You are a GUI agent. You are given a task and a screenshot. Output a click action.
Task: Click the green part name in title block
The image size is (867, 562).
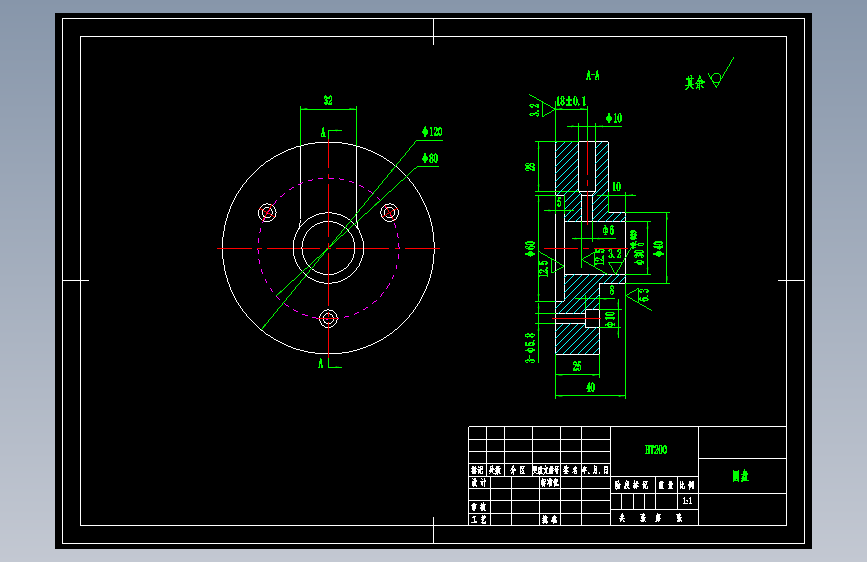click(x=741, y=476)
